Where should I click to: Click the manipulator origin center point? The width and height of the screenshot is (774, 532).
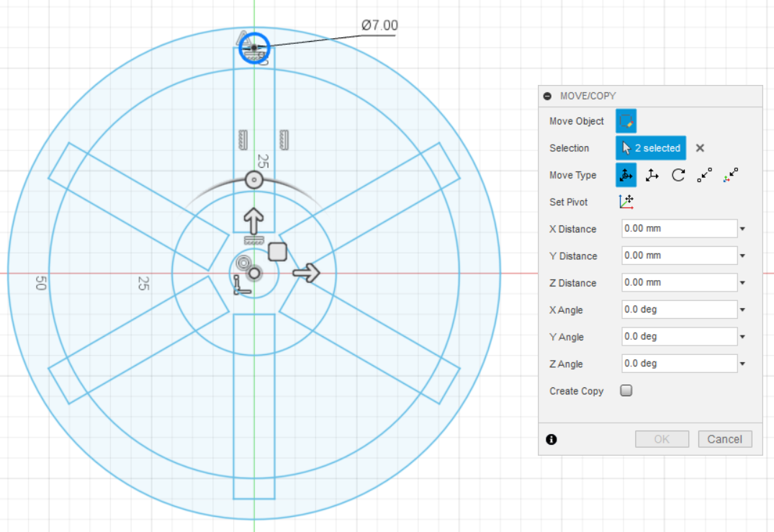coord(253,273)
